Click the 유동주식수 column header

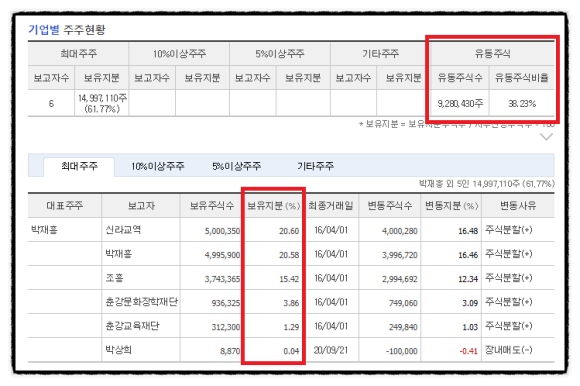click(460, 78)
